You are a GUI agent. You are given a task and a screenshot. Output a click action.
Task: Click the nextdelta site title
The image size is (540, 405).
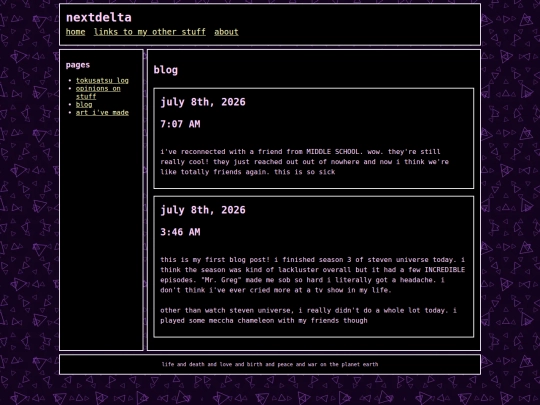click(x=98, y=17)
